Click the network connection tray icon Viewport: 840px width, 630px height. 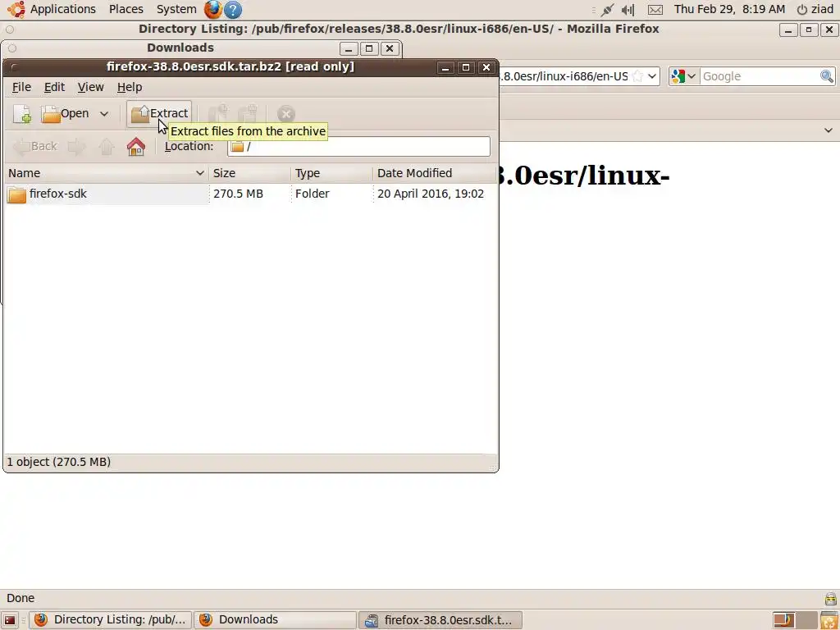608,10
